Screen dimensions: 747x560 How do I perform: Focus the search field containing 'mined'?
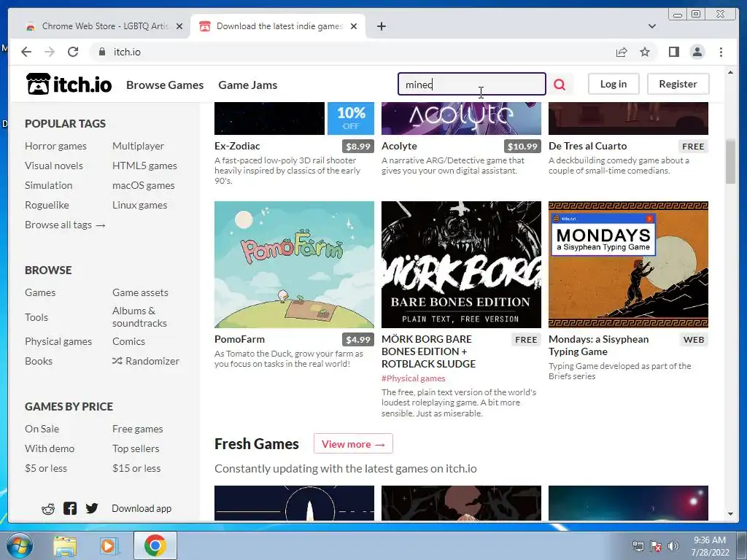click(x=472, y=84)
